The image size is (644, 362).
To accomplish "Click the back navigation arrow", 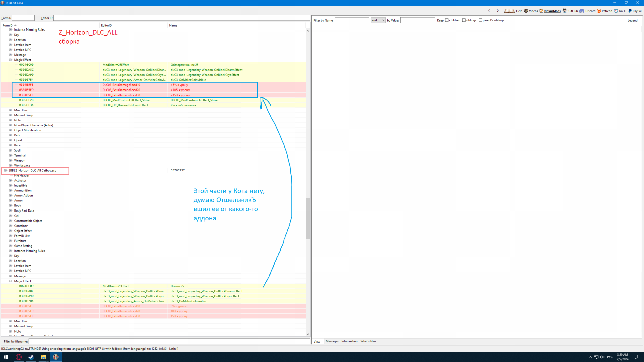I will tap(489, 11).
